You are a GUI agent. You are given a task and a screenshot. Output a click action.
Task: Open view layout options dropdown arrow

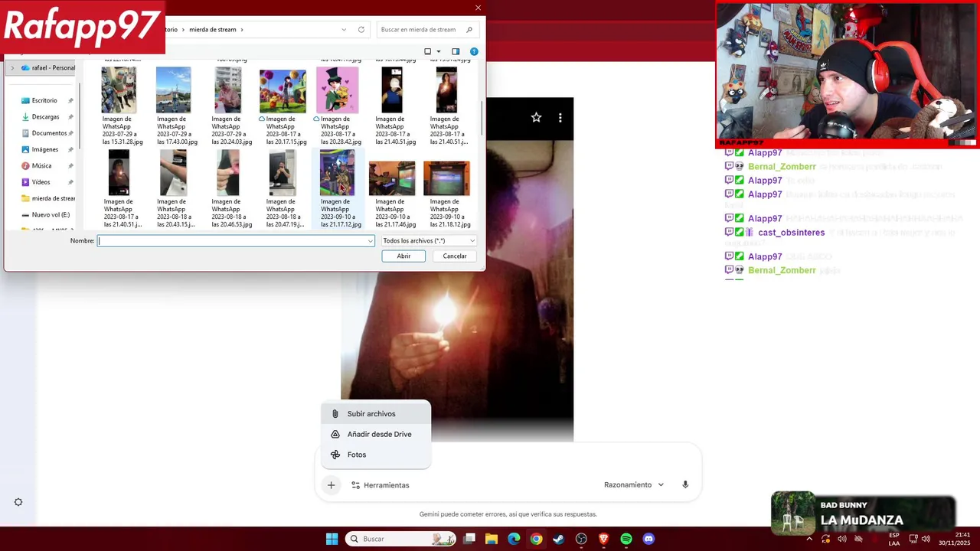(x=439, y=51)
